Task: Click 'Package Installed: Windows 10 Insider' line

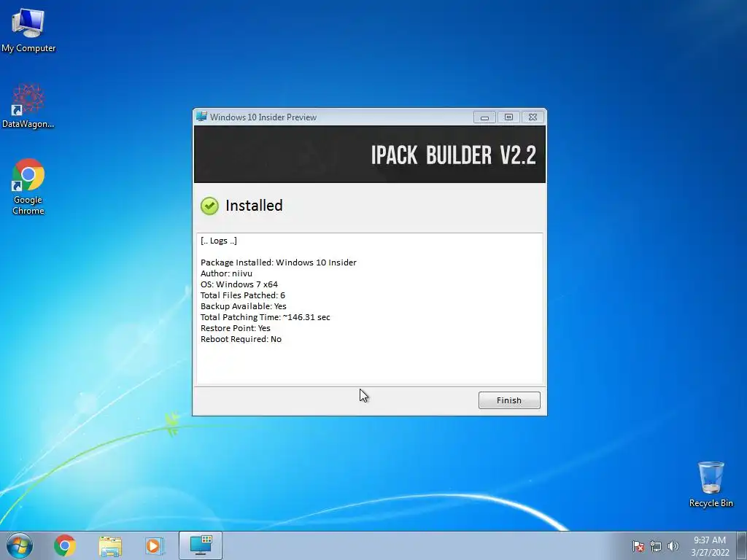Action: [x=278, y=262]
